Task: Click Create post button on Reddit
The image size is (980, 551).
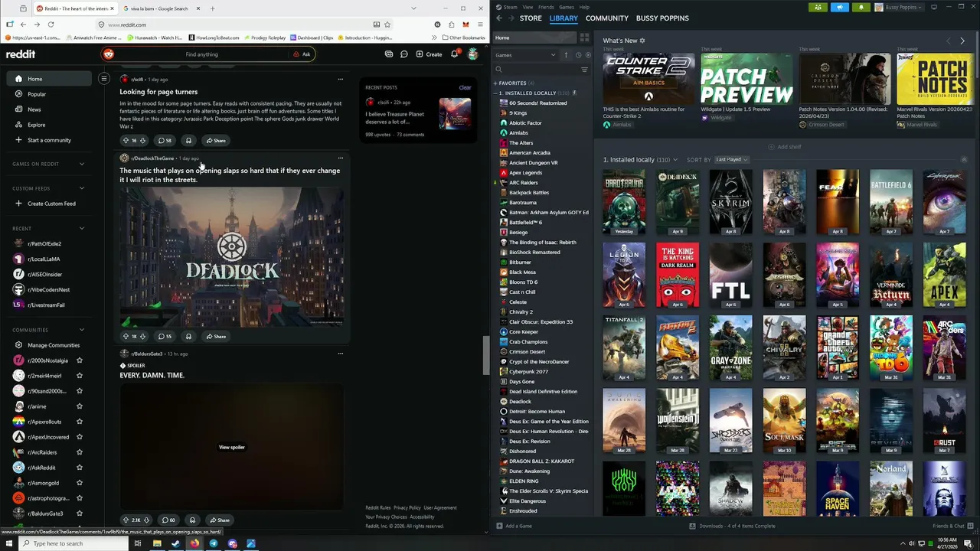Action: point(429,54)
